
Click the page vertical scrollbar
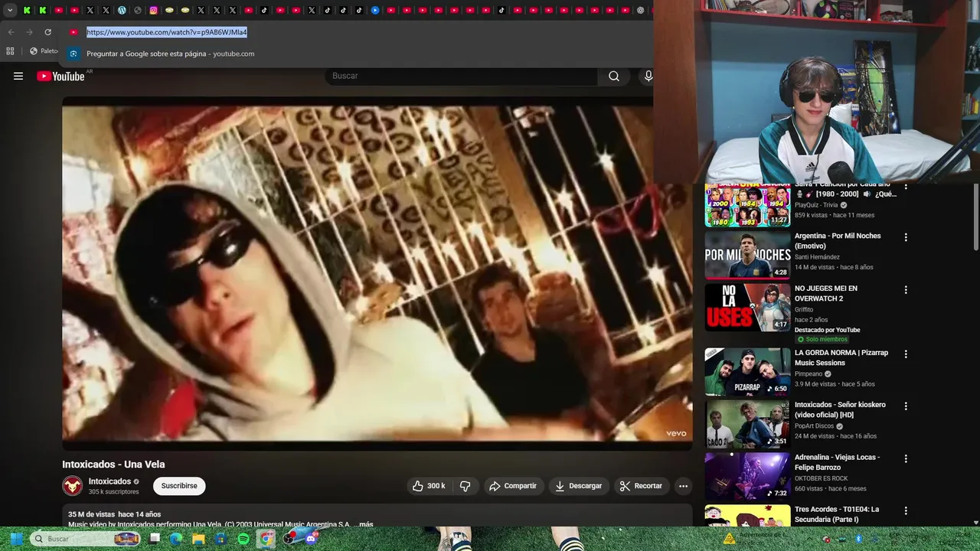tap(975, 217)
